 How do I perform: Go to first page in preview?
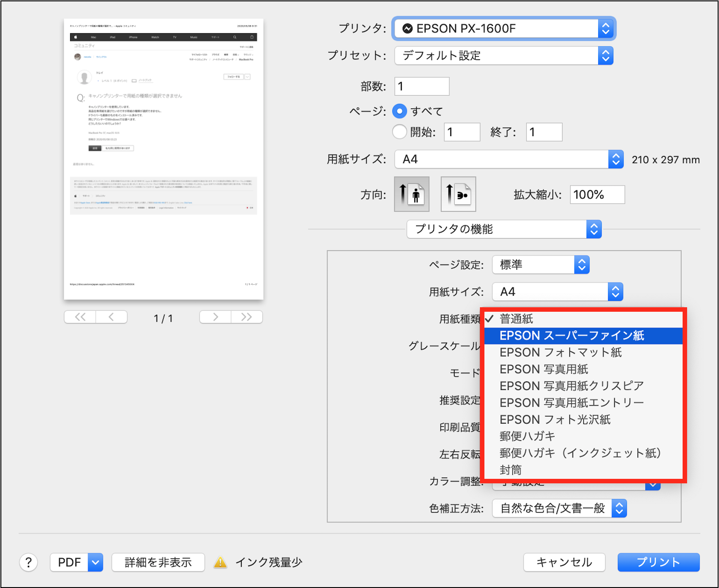(x=80, y=317)
